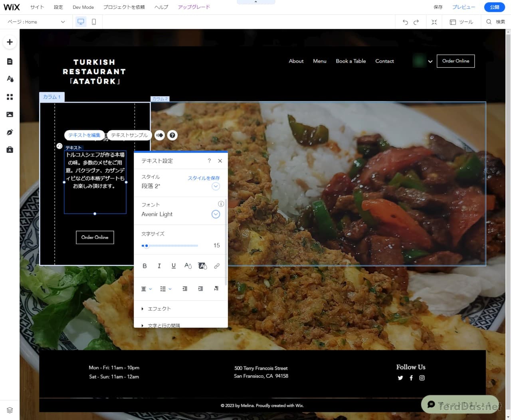Image resolution: width=511 pixels, height=420 pixels.
Task: Open the text highlight color picker
Action: (x=202, y=266)
